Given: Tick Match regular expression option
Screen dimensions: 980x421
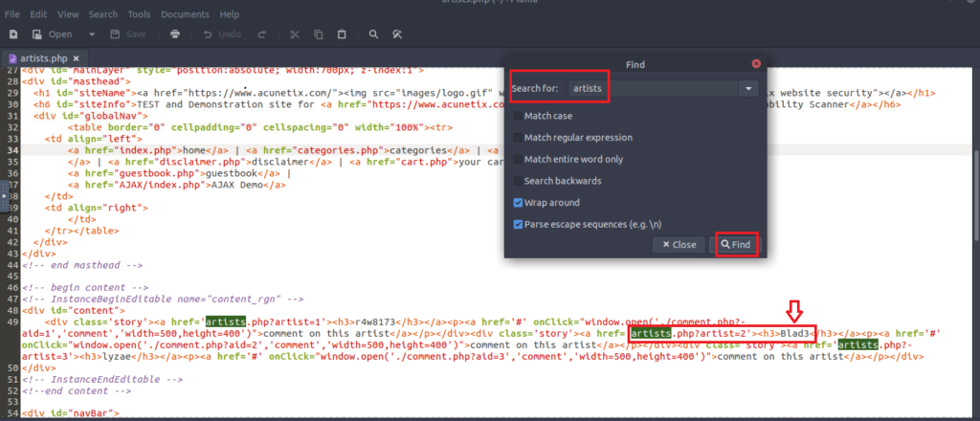Looking at the screenshot, I should coord(519,138).
